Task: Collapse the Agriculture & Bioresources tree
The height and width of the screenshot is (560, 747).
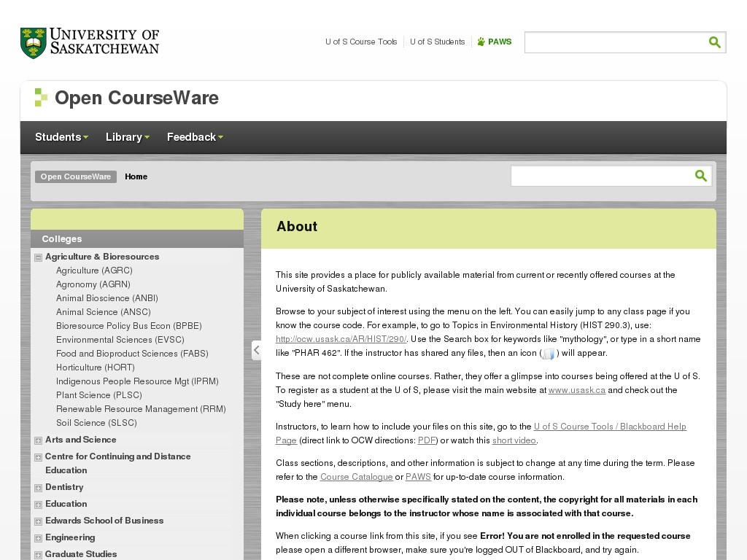Action: pyautogui.click(x=38, y=257)
